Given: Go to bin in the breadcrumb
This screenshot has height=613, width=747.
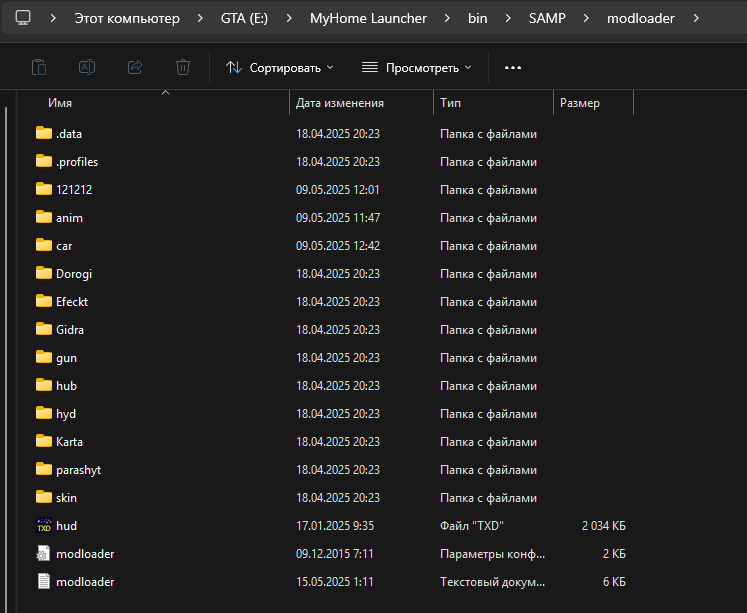Looking at the screenshot, I should point(477,18).
